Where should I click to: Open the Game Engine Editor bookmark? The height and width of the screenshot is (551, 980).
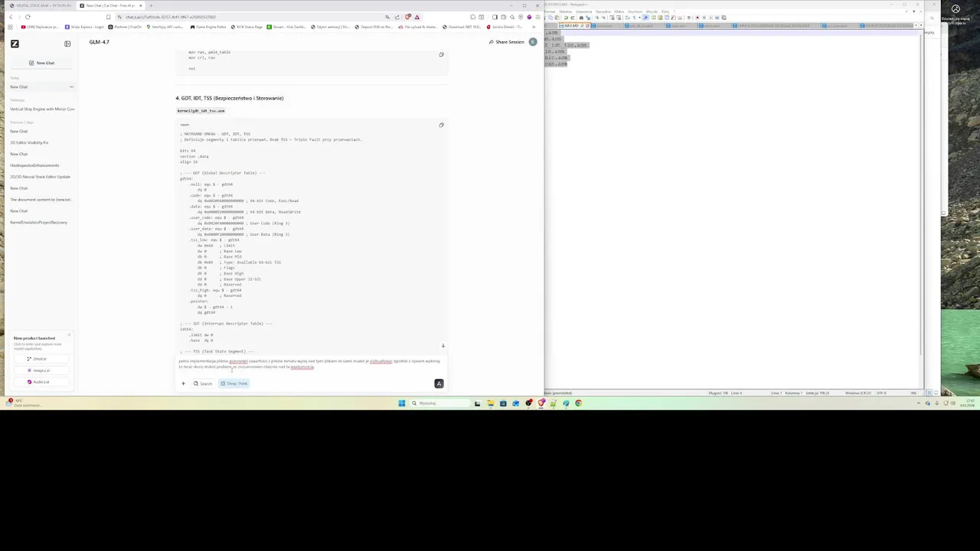(208, 27)
